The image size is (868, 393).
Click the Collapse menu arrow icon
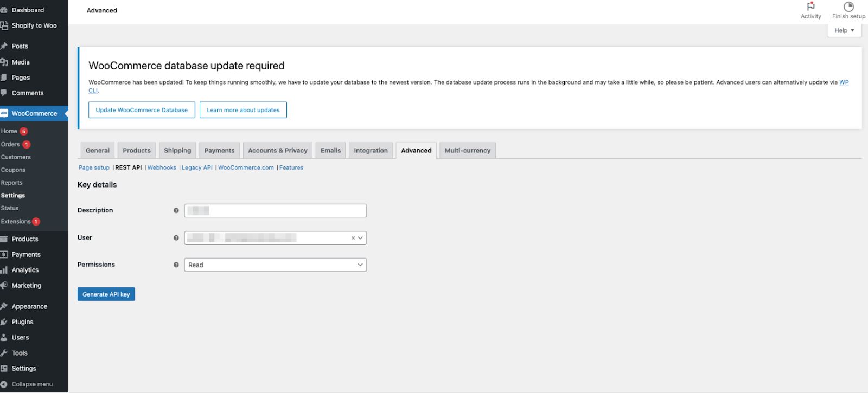click(4, 384)
